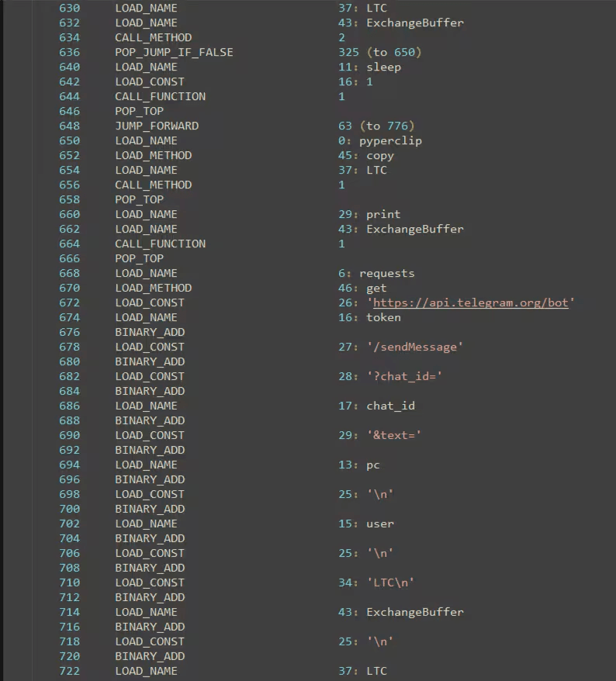Click the LTC argument on line 654
616x681 pixels.
(x=376, y=171)
